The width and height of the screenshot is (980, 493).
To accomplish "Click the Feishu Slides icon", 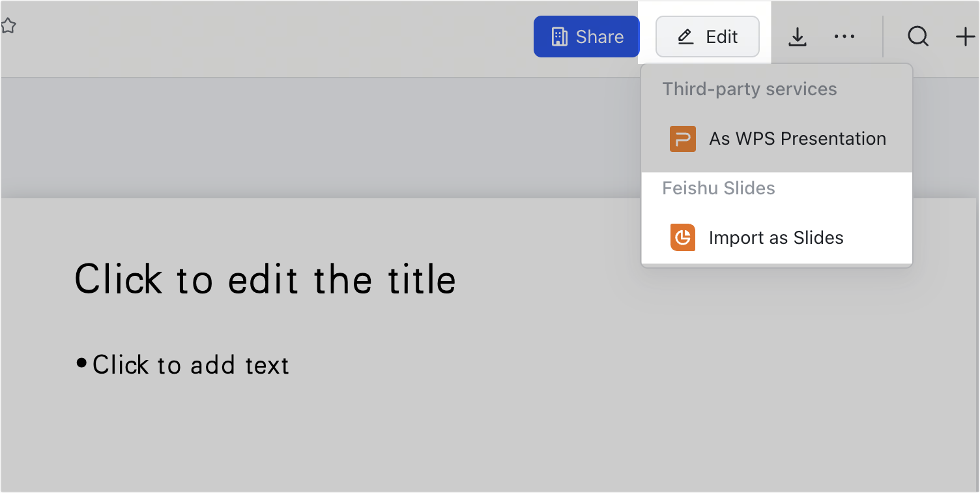I will [x=682, y=237].
